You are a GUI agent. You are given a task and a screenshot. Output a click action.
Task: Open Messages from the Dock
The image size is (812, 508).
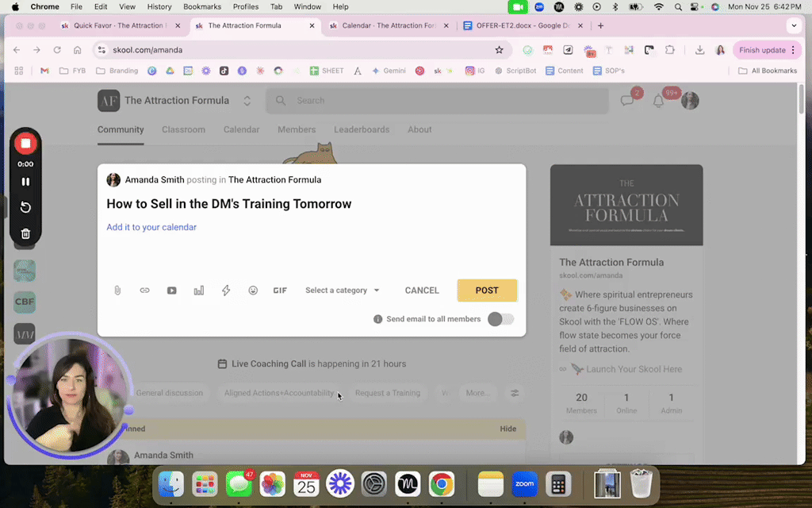239,484
